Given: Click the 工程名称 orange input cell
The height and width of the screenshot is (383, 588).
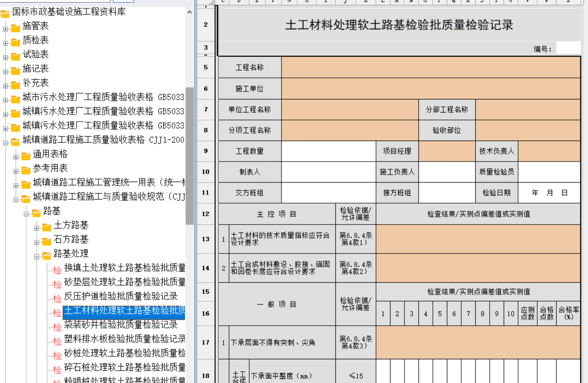Looking at the screenshot, I should 431,67.
